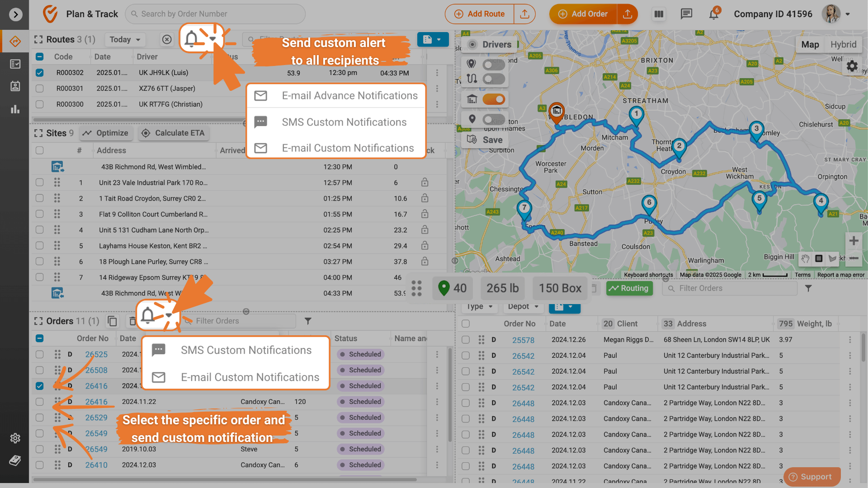Toggle the column layout view icon
Screen dimensions: 868x488
click(659, 14)
